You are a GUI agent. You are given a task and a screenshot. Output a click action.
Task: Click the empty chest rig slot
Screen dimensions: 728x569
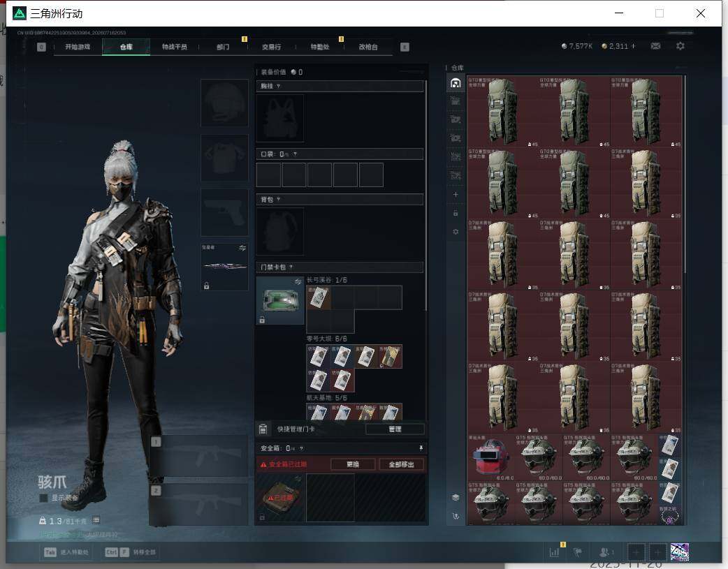[x=280, y=119]
